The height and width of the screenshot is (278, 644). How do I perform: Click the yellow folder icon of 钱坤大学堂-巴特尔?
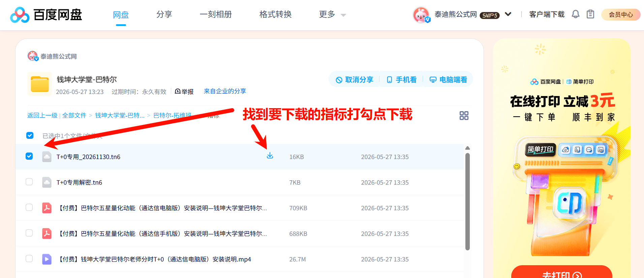(40, 84)
